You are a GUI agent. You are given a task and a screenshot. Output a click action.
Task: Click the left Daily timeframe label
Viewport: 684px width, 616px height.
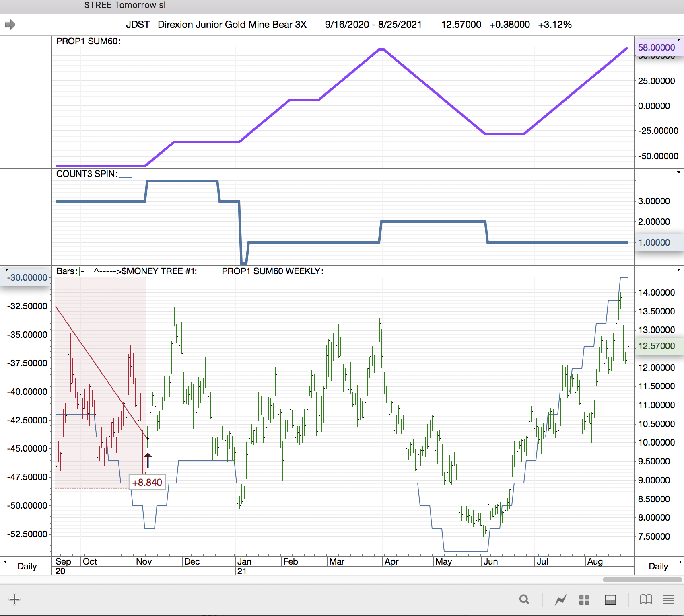27,567
